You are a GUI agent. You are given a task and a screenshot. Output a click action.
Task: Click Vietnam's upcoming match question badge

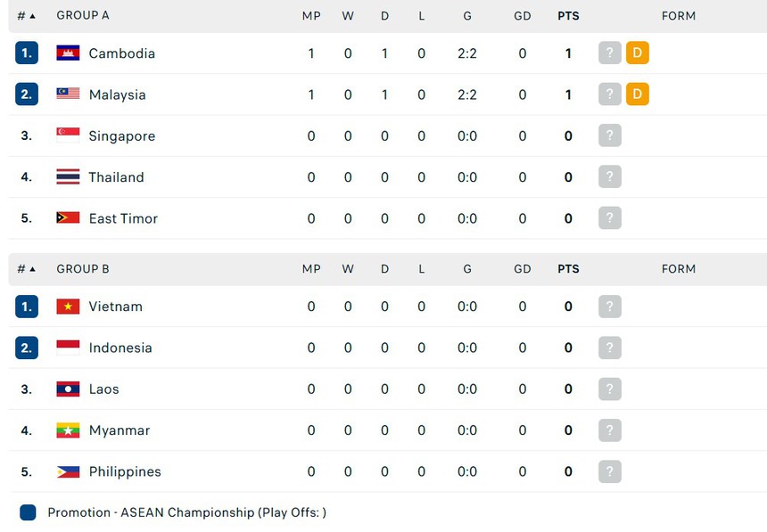(609, 307)
